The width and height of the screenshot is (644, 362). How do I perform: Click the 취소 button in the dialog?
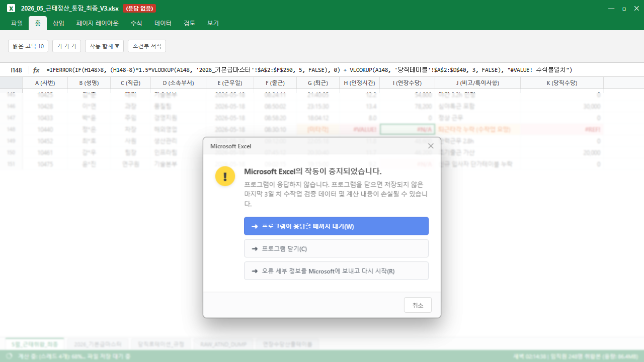coord(418,305)
